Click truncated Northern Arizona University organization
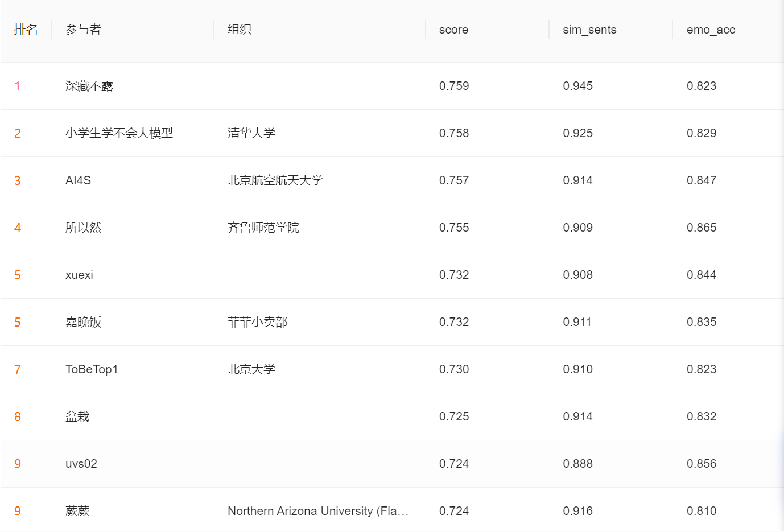784x532 pixels. coord(318,511)
